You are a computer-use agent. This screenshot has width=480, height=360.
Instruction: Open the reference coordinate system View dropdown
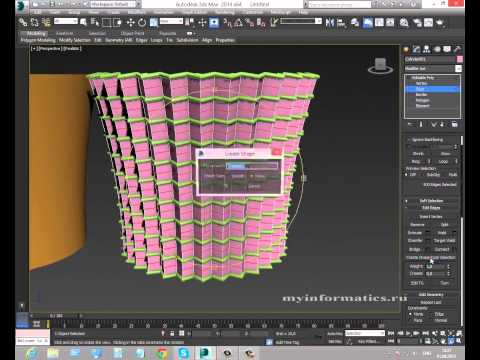171,21
